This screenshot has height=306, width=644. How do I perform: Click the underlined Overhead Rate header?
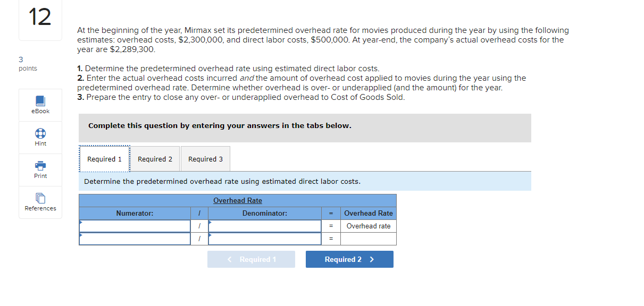coord(238,200)
